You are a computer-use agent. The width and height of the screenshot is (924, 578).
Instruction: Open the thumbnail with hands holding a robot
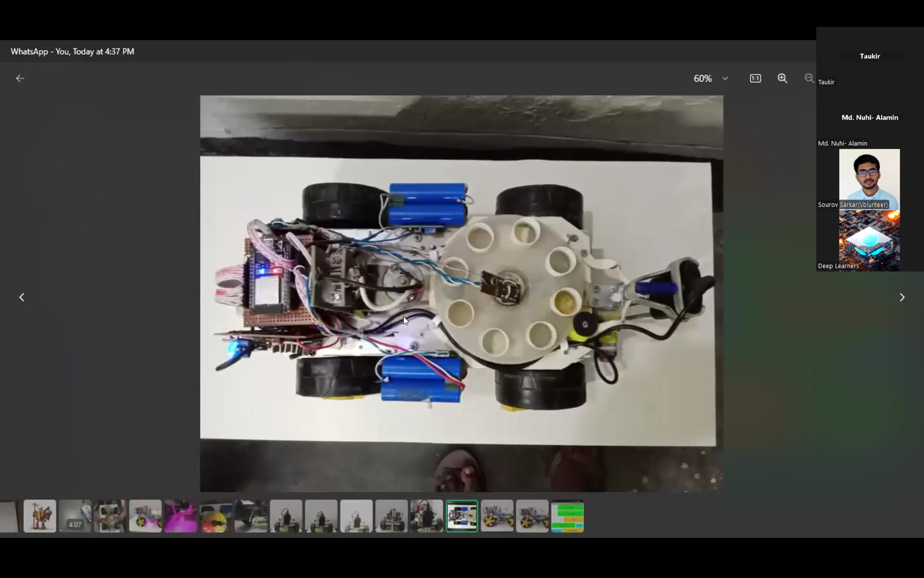[x=110, y=516]
